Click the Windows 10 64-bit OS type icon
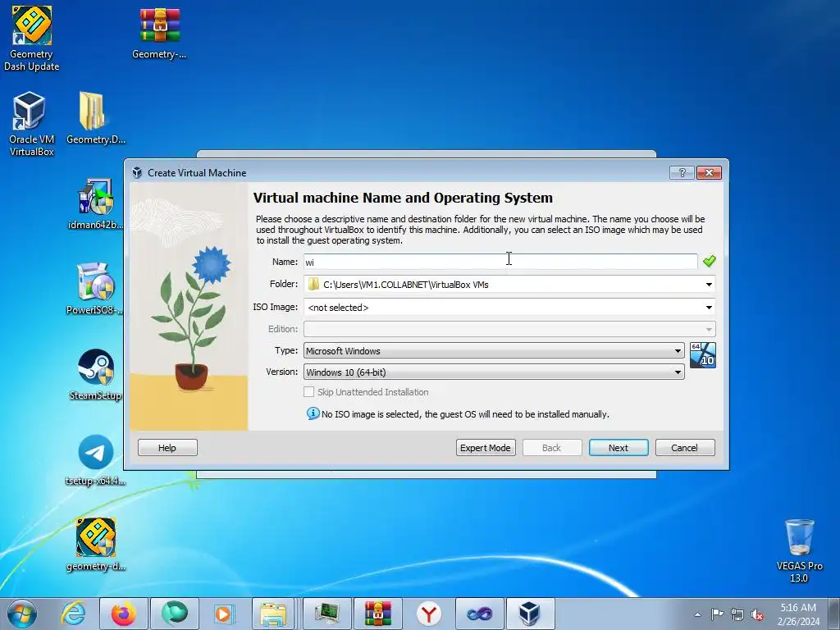The height and width of the screenshot is (630, 840). [x=702, y=355]
